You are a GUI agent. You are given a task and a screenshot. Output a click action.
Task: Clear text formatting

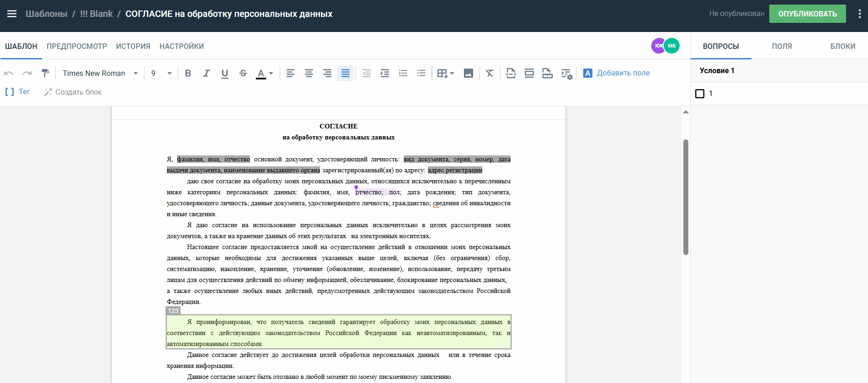490,73
